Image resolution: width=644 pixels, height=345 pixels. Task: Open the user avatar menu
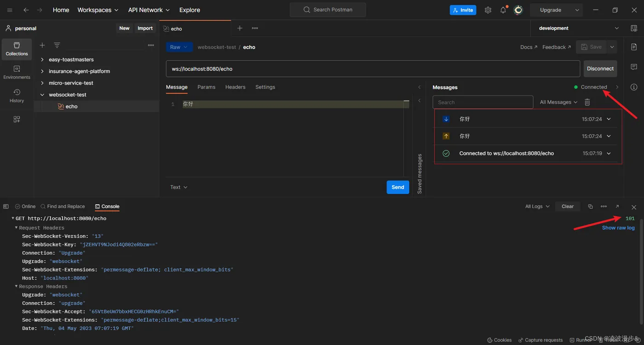[518, 10]
